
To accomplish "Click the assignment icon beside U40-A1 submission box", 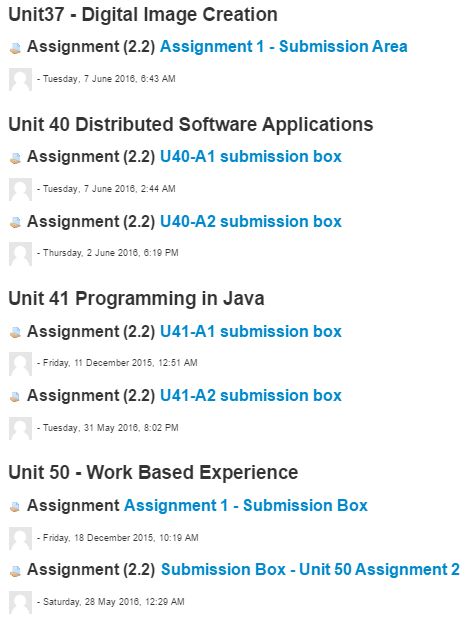I will (x=15, y=158).
